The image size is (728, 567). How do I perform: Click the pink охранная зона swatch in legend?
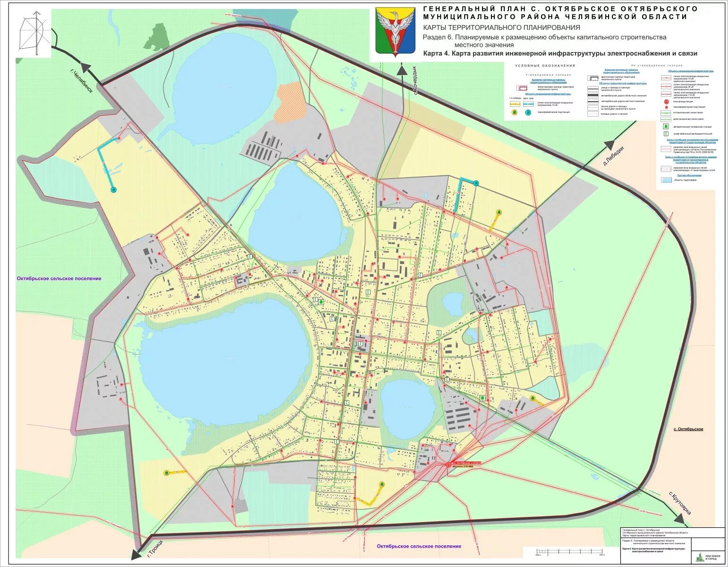coord(666,149)
